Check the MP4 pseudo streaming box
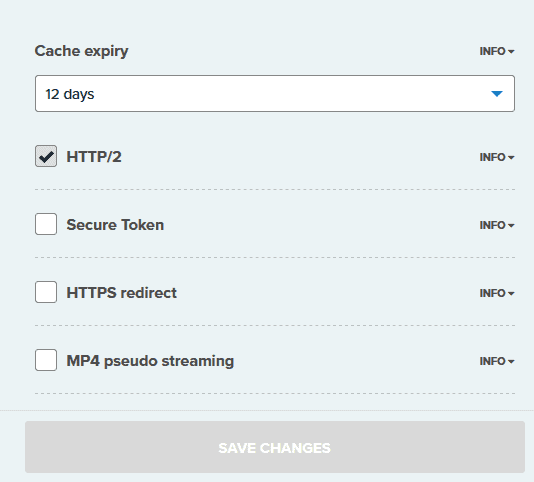 (x=46, y=360)
